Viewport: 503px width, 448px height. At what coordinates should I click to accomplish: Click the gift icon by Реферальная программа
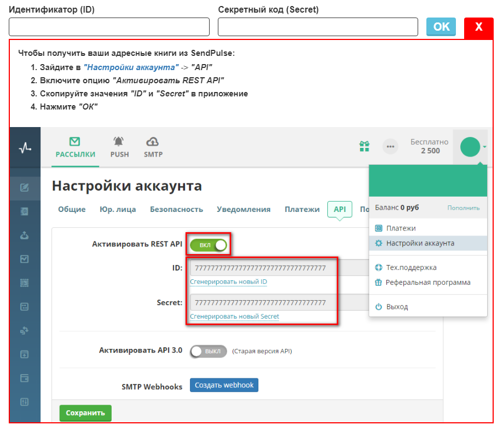[379, 283]
